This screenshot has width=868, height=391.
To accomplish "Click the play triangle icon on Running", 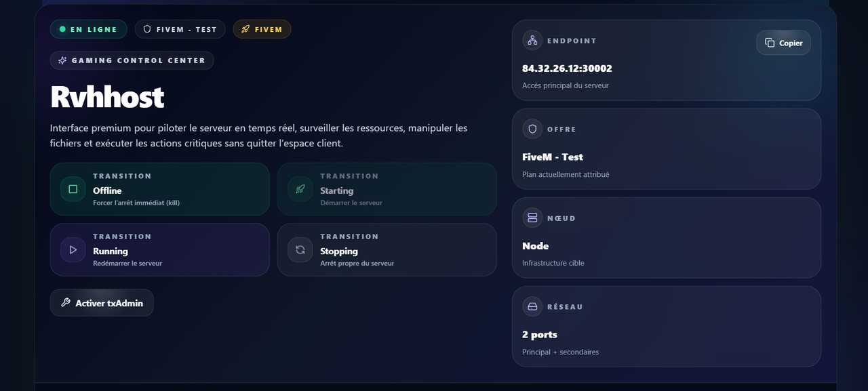I will (73, 249).
